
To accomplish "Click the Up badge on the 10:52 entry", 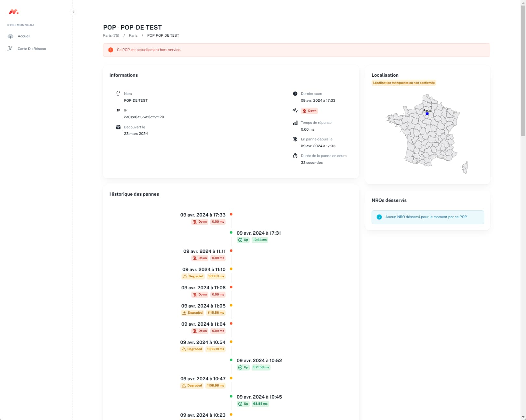I will click(x=243, y=367).
